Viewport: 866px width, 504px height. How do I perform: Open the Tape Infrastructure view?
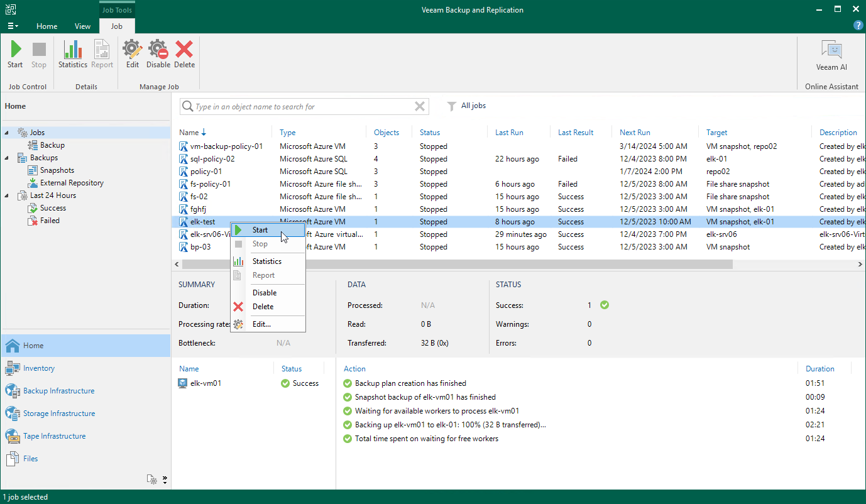click(54, 436)
